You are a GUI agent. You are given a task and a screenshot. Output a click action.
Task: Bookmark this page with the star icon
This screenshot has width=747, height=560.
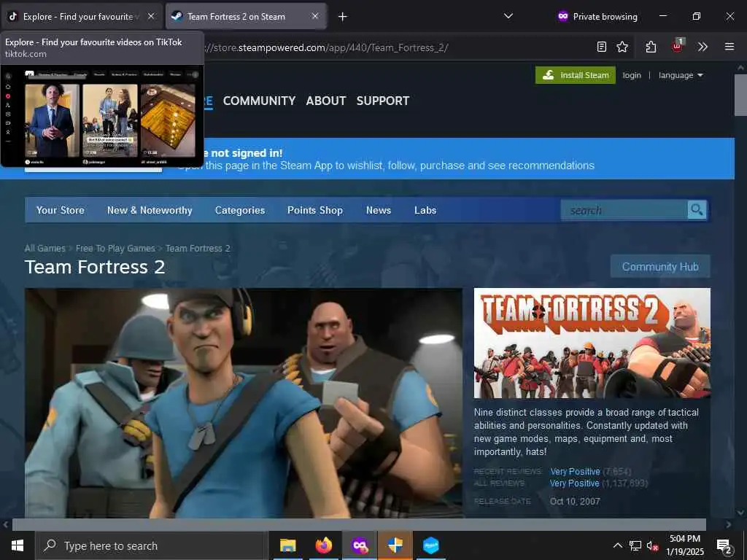pyautogui.click(x=622, y=47)
